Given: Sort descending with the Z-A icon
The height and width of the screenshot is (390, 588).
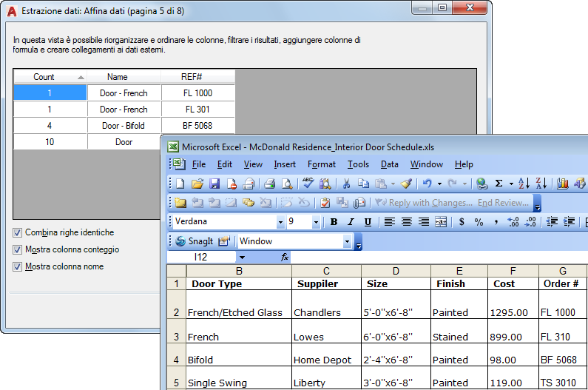Looking at the screenshot, I should [x=541, y=184].
